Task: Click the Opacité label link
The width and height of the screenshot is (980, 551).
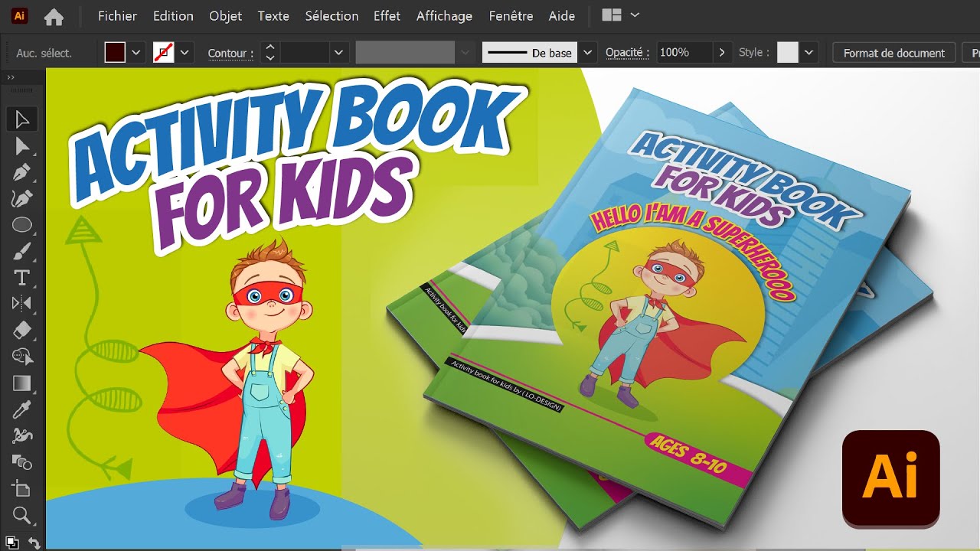Action: pyautogui.click(x=627, y=53)
